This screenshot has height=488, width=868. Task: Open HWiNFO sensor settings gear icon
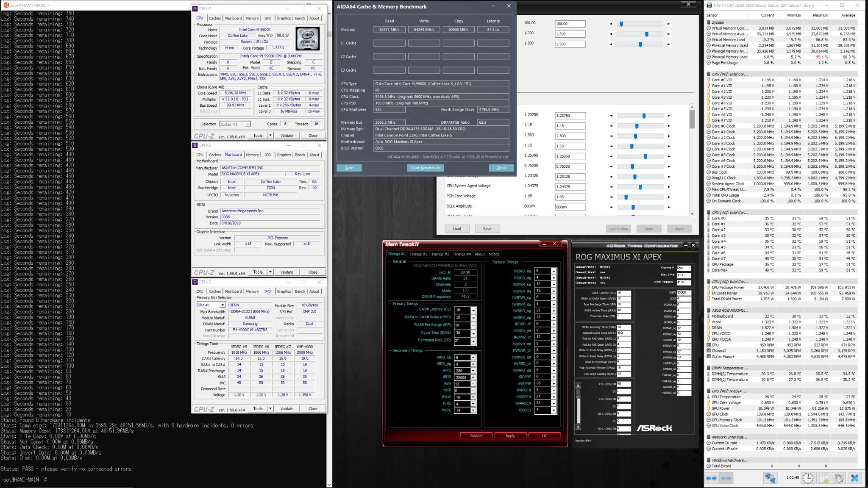839,478
